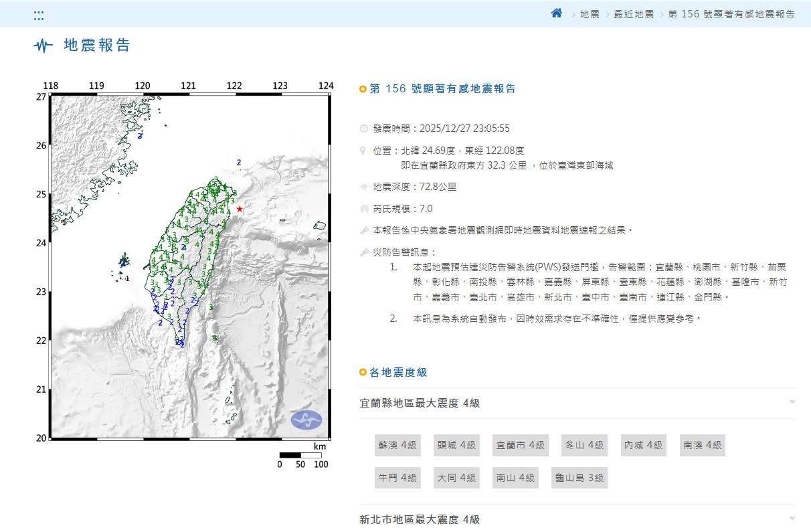Click the weather agency logo on map
Viewport: 811px width, 532px height.
pyautogui.click(x=306, y=420)
